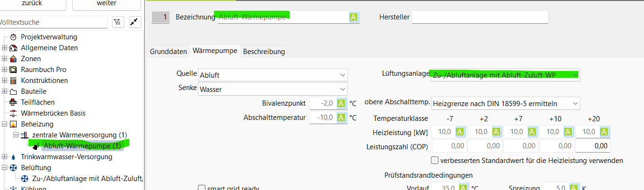Enable verbesserten Standardwert für die Heizleistung
This screenshot has height=190, width=644.
click(434, 161)
